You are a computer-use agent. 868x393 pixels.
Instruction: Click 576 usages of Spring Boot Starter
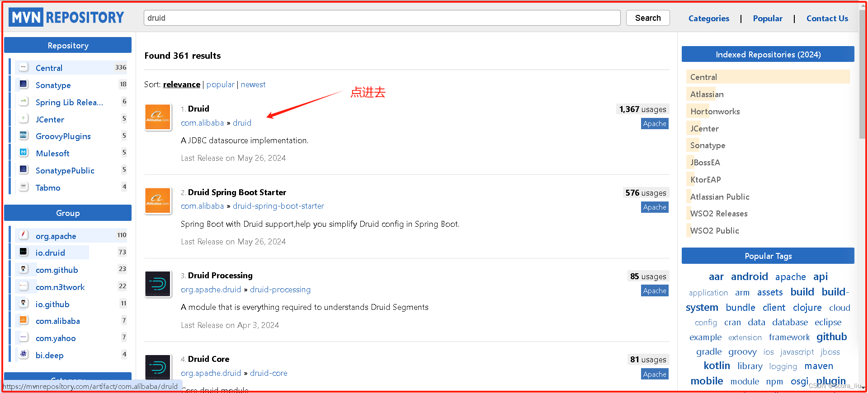pyautogui.click(x=646, y=193)
